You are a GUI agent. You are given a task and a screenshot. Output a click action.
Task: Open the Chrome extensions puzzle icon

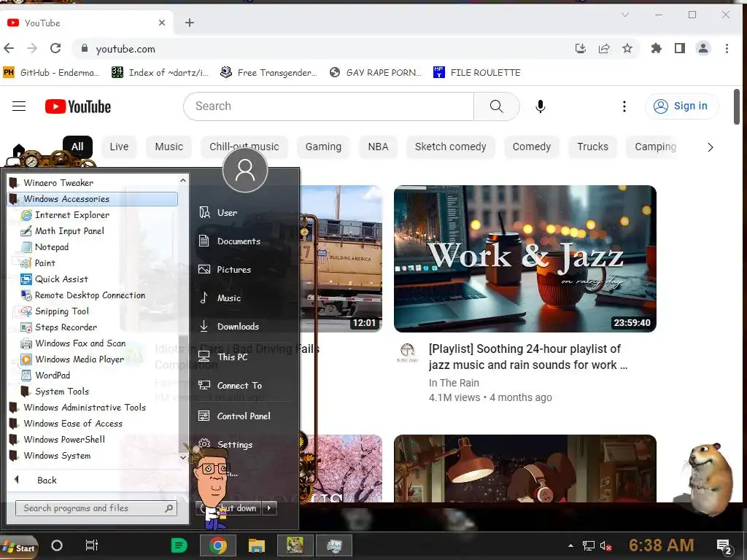click(x=657, y=48)
